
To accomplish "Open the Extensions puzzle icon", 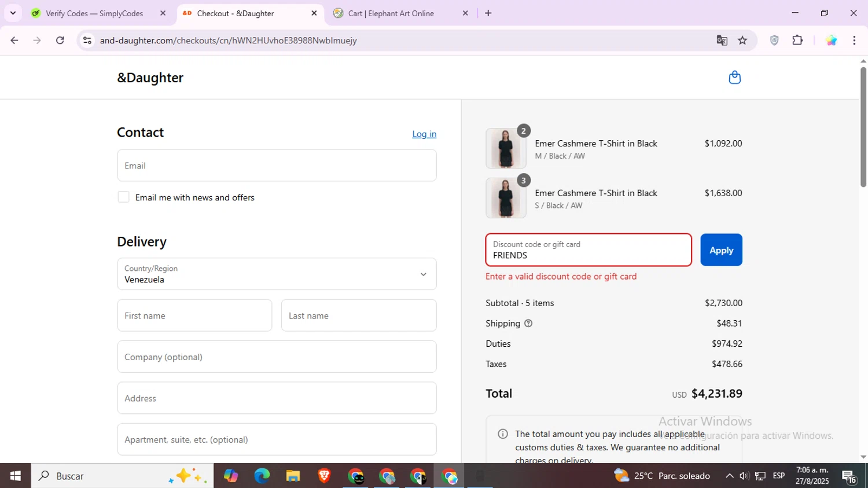I will [x=797, y=40].
